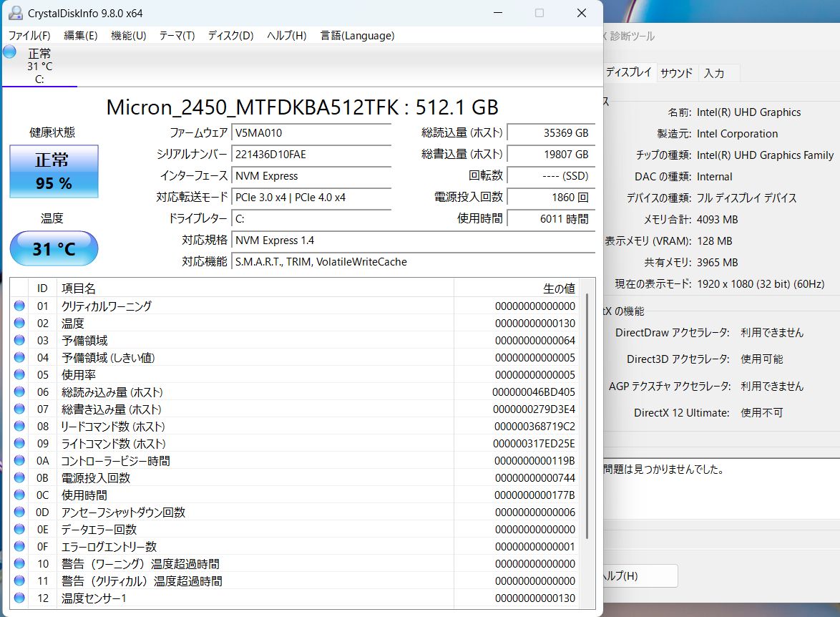
Task: Select the 正常 31 °C C: disk tab
Action: [x=39, y=65]
